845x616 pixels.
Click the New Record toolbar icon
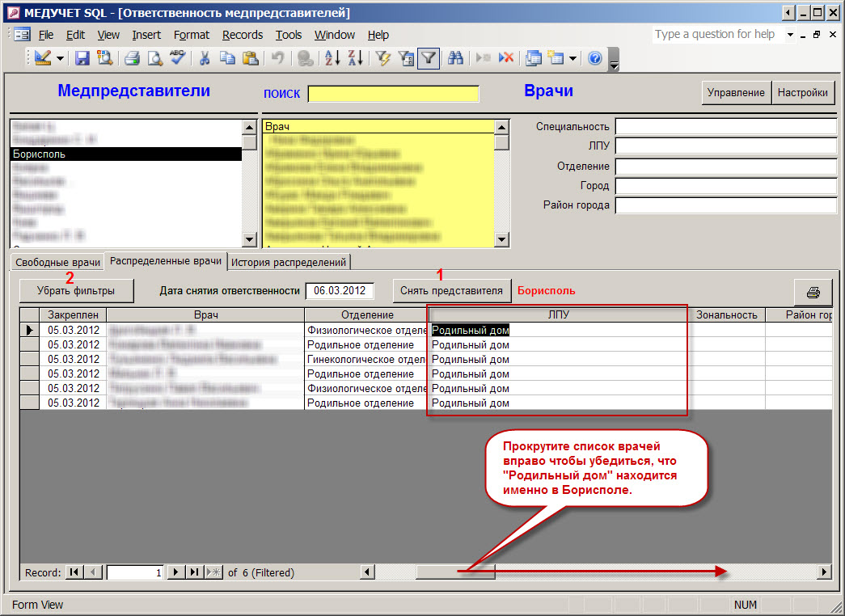tap(484, 57)
